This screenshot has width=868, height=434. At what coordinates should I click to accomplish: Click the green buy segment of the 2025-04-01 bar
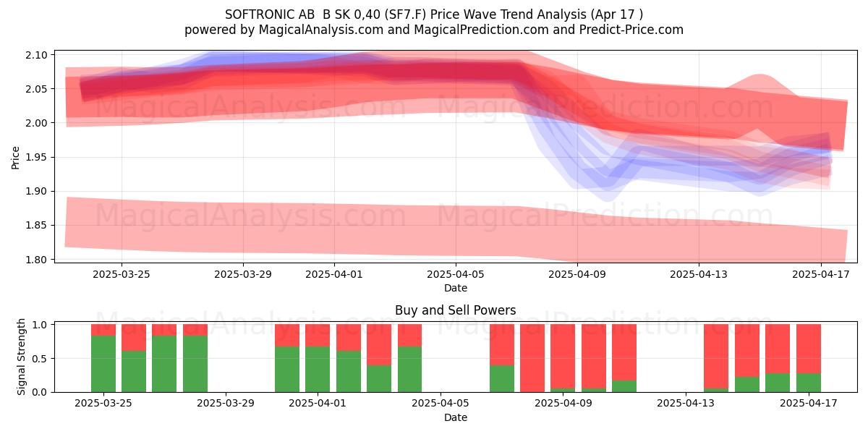point(318,369)
